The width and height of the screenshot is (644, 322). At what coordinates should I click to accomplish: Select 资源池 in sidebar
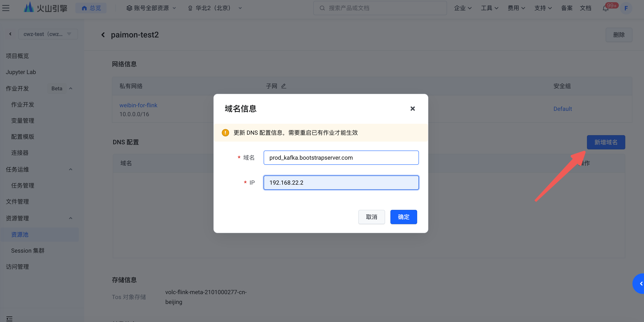[39, 234]
